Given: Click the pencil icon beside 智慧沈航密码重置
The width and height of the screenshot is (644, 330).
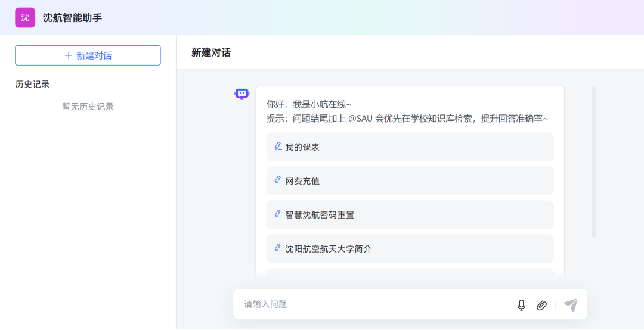Looking at the screenshot, I should 278,214.
